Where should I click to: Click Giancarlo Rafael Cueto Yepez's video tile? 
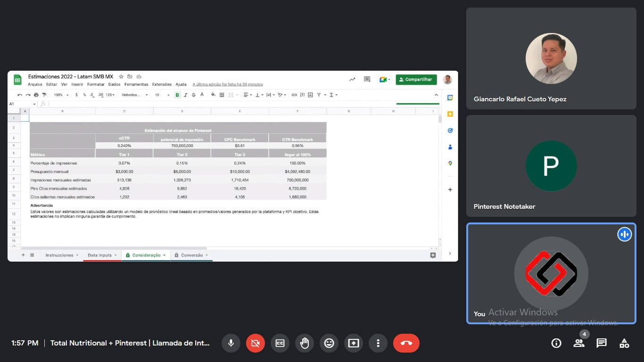[x=551, y=58]
